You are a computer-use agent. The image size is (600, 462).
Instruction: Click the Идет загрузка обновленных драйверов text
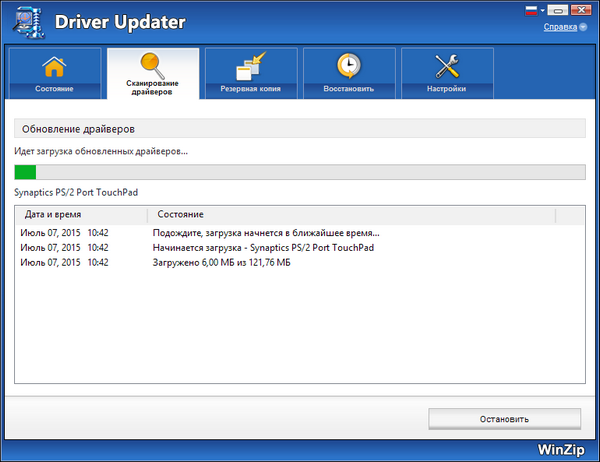(101, 152)
